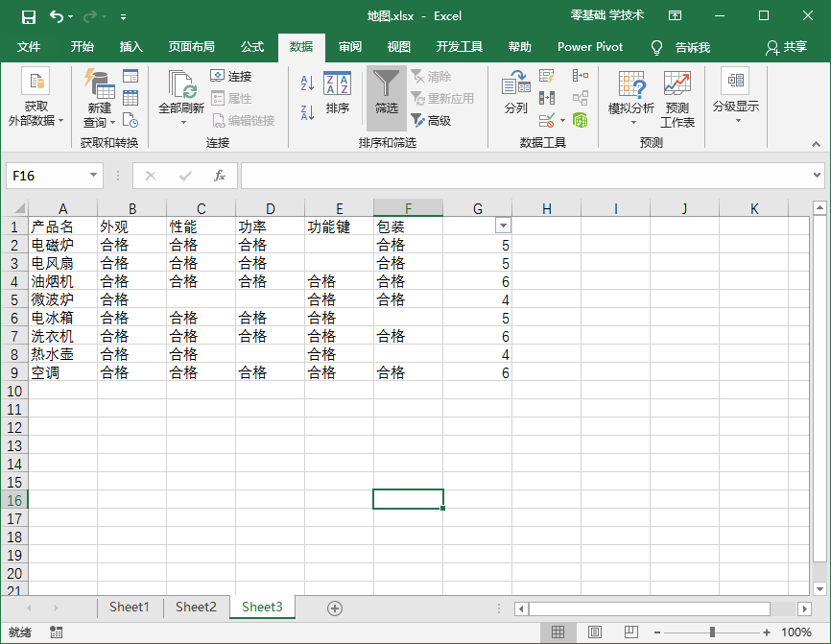Screen dimensions: 831x644
Task: Click the New Query (新建查询) icon
Action: pyautogui.click(x=96, y=91)
